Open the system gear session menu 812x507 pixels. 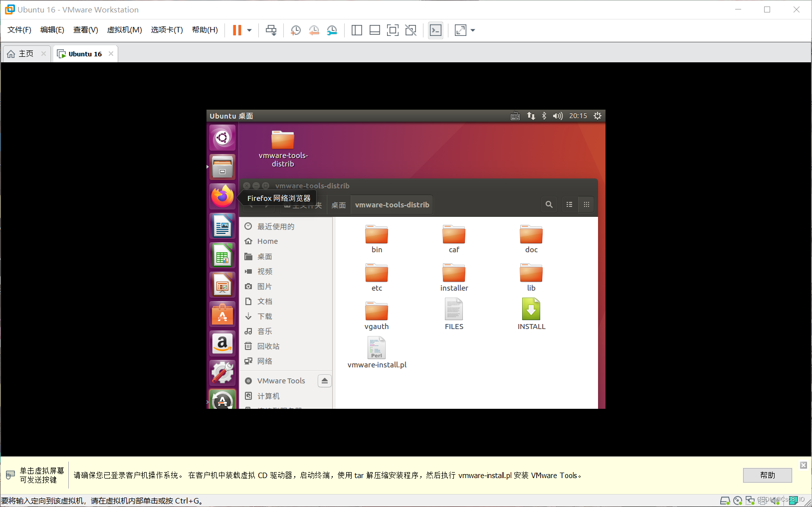click(598, 116)
